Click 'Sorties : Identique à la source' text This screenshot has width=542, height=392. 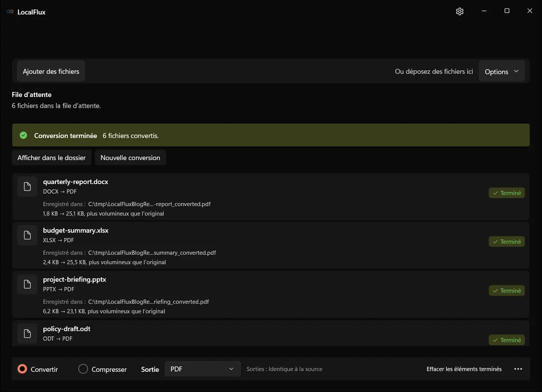coord(285,369)
